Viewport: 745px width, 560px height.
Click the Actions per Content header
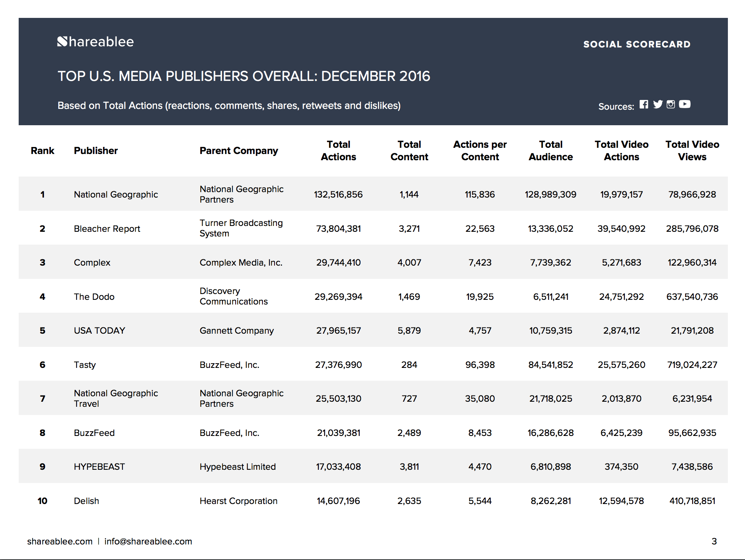coord(480,150)
